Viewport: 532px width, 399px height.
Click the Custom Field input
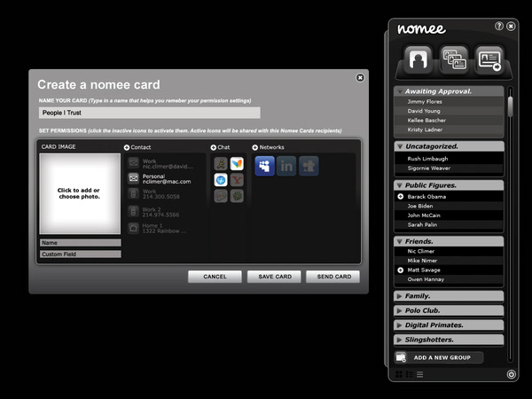(81, 254)
